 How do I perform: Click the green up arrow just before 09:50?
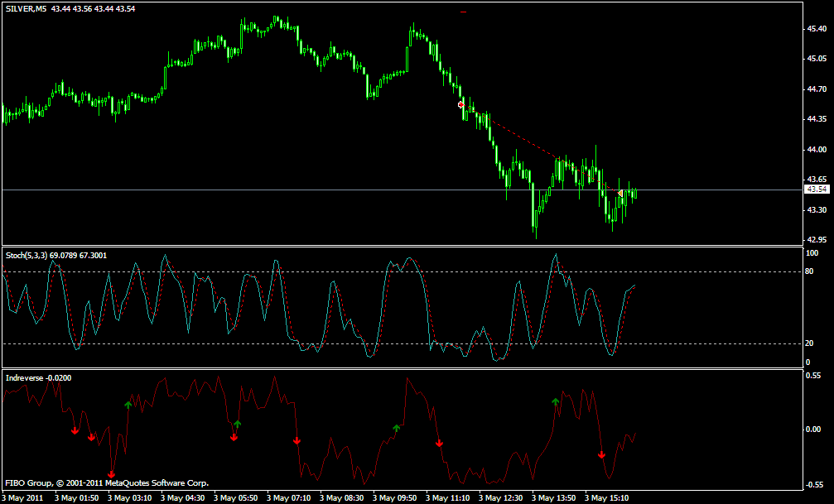pyautogui.click(x=396, y=428)
